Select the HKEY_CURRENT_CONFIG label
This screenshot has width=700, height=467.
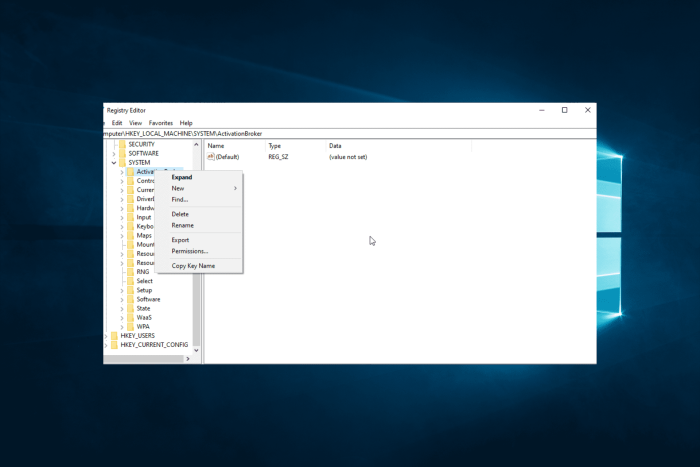click(x=154, y=345)
